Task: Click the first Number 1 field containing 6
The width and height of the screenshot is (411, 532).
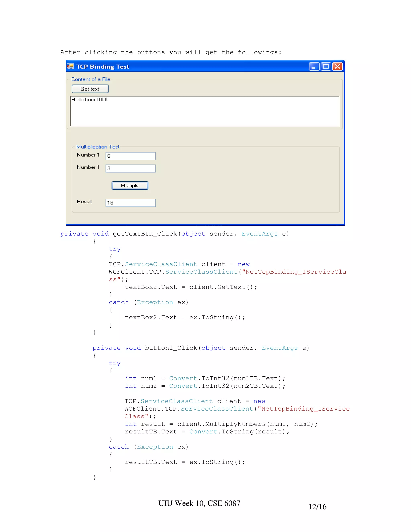Action: tap(130, 156)
